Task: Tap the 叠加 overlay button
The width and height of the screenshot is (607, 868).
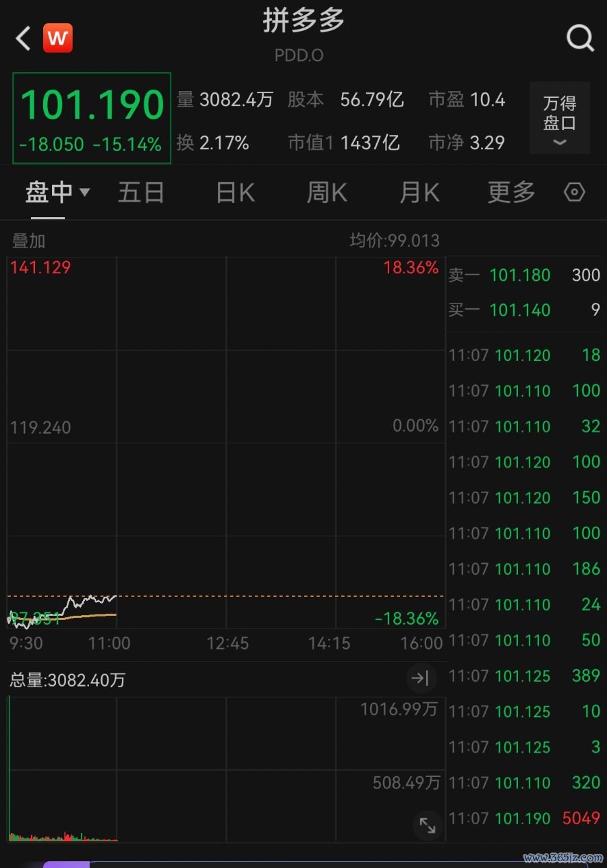Action: pyautogui.click(x=29, y=241)
